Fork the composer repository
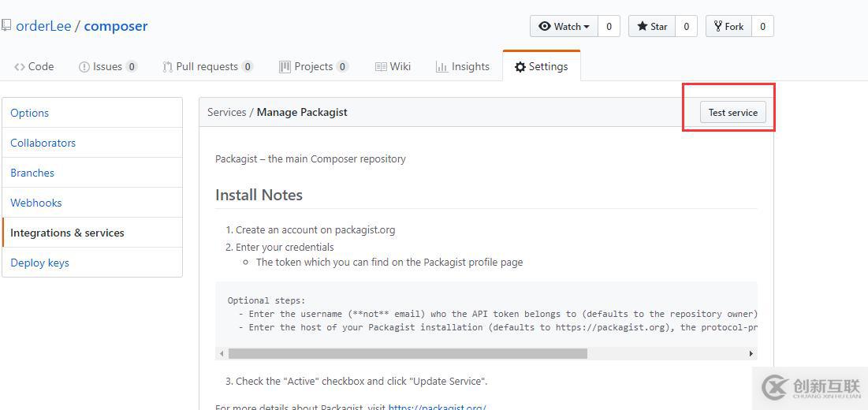 (x=728, y=26)
